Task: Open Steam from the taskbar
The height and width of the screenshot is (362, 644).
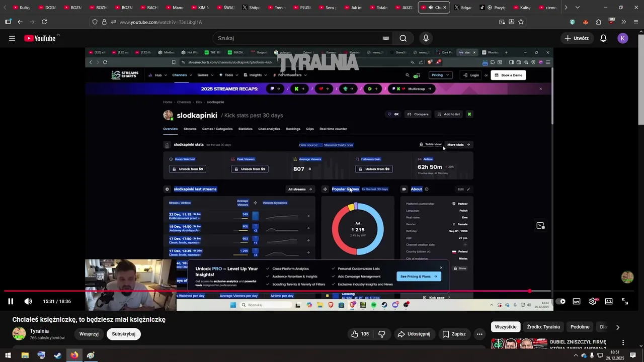Action: (x=58, y=355)
